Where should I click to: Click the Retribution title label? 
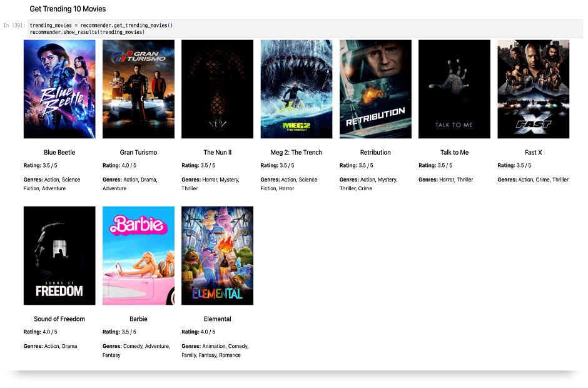pos(375,152)
